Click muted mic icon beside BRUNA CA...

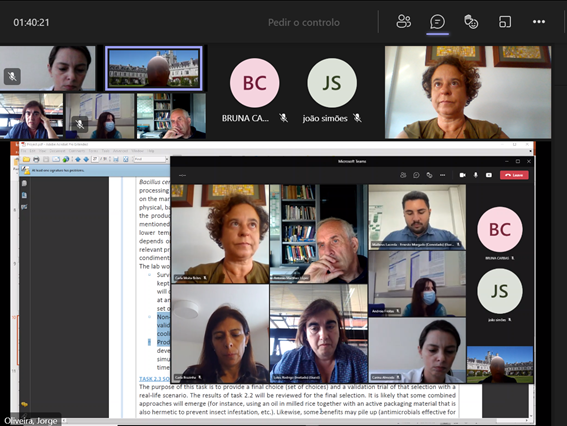(x=284, y=118)
